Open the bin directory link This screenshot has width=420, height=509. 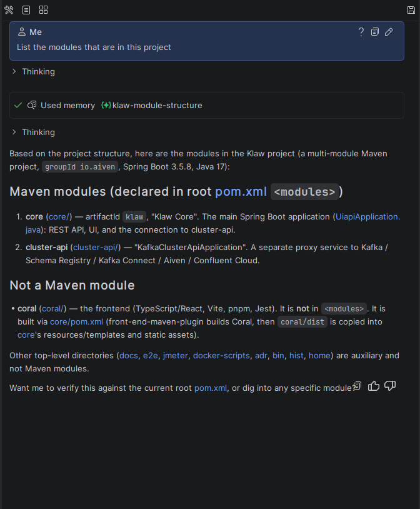tap(278, 355)
